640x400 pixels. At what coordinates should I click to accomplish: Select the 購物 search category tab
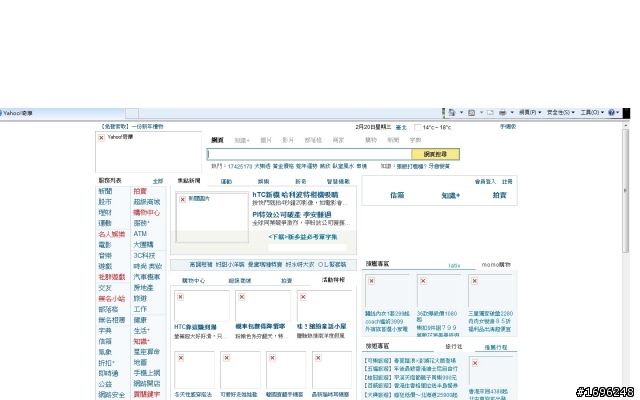[371, 140]
